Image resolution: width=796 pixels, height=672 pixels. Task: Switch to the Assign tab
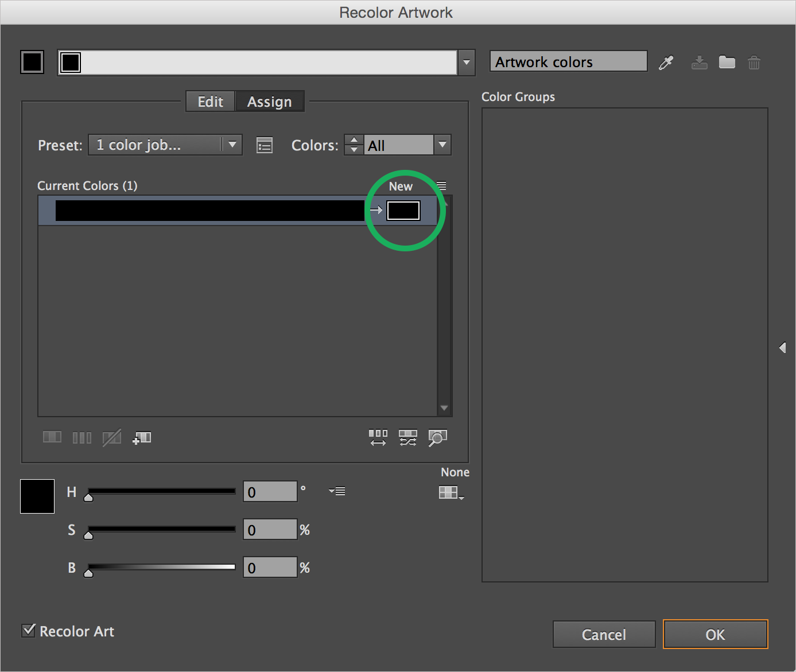coord(270,101)
